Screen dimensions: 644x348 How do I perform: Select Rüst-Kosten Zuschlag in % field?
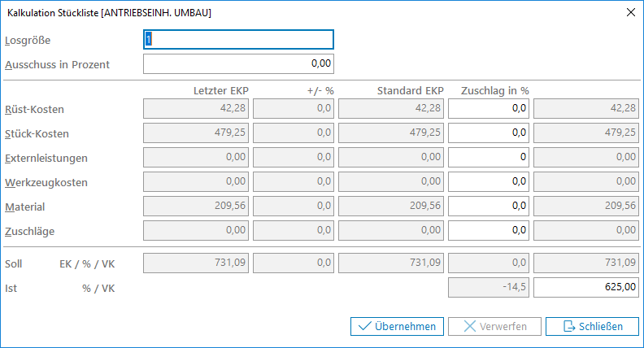tap(489, 108)
